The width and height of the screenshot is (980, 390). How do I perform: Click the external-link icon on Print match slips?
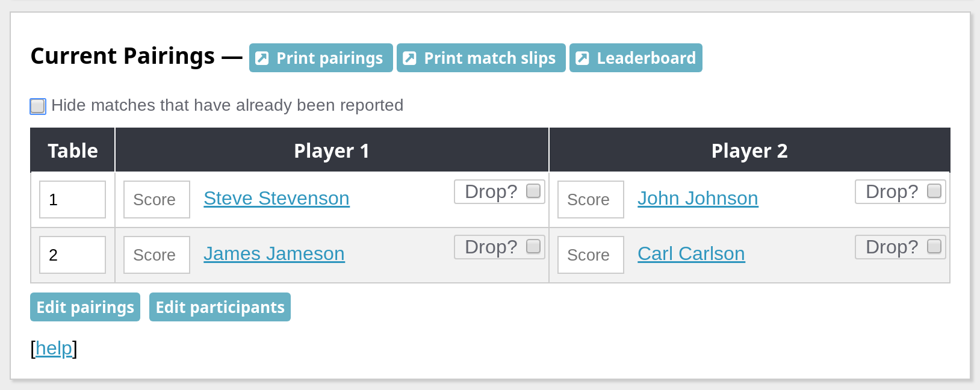pyautogui.click(x=409, y=58)
